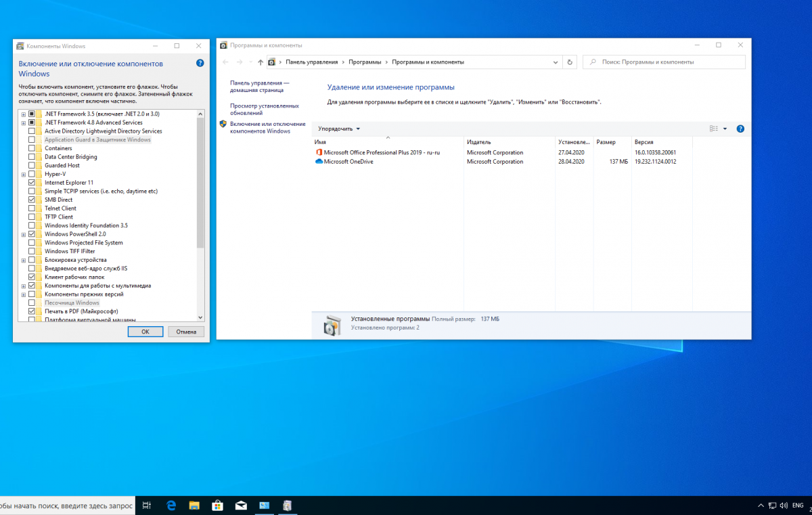Click the Microsoft OneDrive cloud icon
The height and width of the screenshot is (515, 812).
click(319, 162)
